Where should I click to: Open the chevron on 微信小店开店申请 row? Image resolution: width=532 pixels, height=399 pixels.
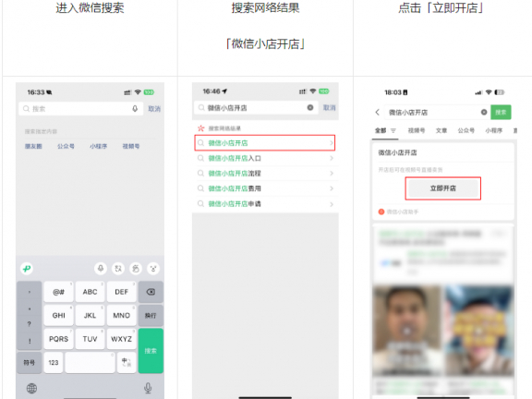332,204
